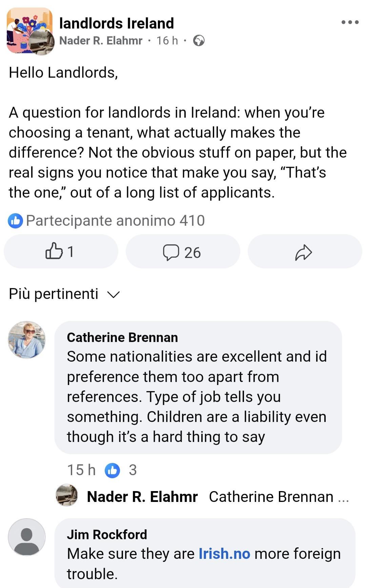366x588 pixels.
Task: Click Catherine Brennan's profile picture
Action: [27, 340]
